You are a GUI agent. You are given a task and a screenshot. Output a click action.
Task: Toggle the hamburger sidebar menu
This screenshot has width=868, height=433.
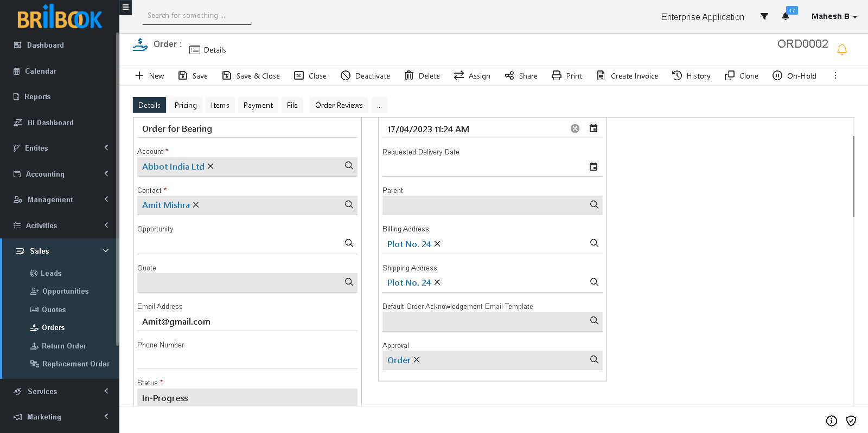pyautogui.click(x=125, y=8)
